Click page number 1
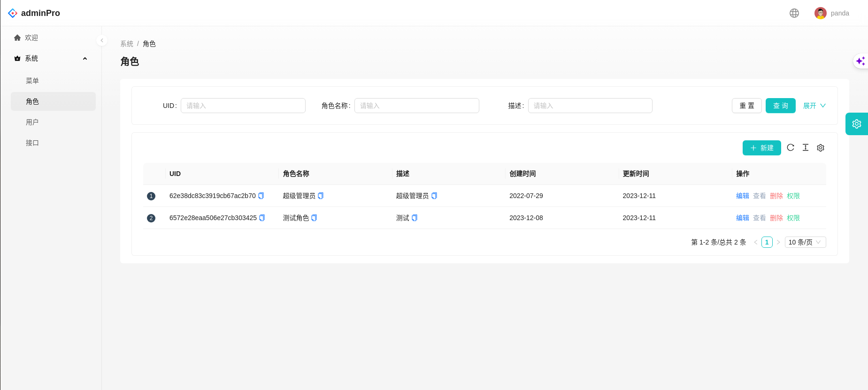This screenshot has height=390, width=868. click(767, 242)
